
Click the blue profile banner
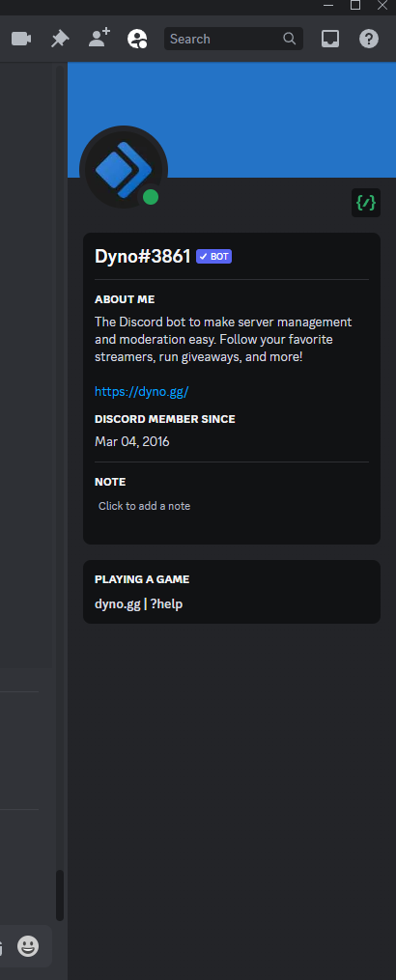232,119
